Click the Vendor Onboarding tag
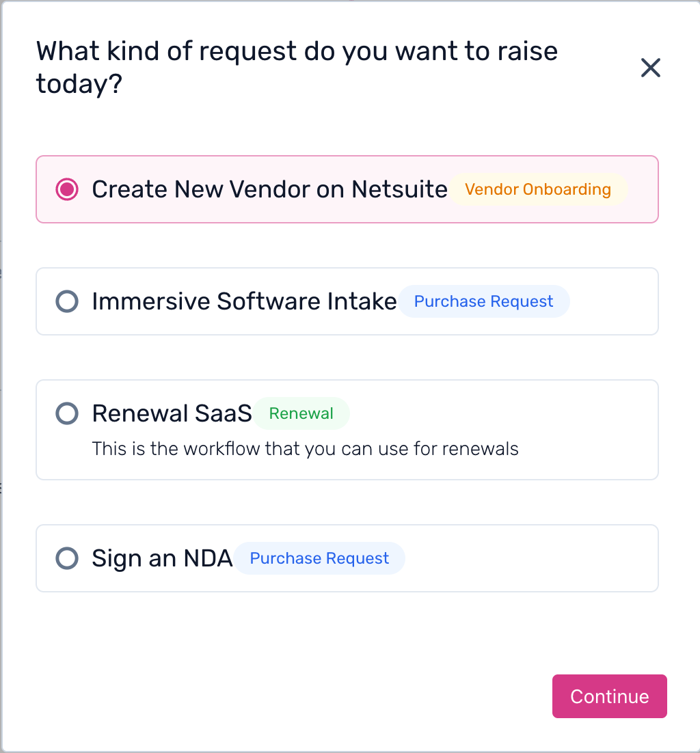Viewport: 700px width, 753px height. (537, 189)
